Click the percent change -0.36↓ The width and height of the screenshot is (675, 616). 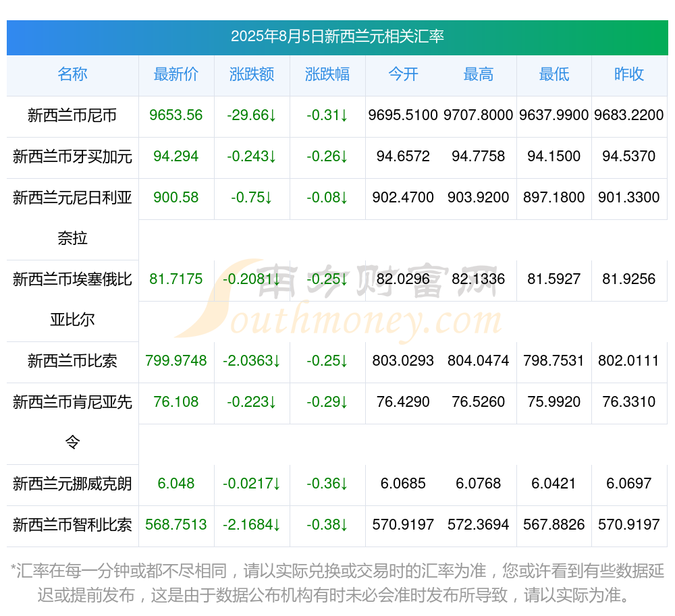coord(327,484)
